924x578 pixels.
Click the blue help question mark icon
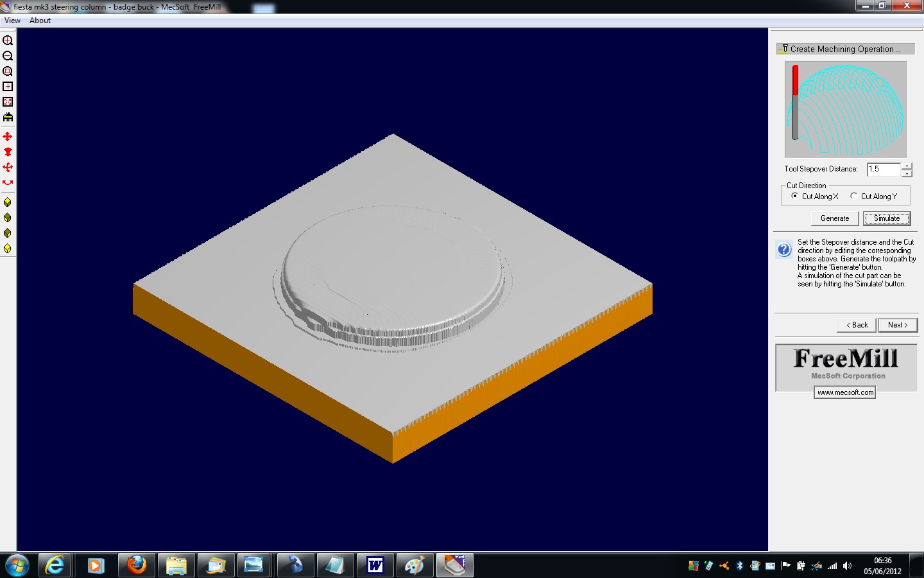tap(784, 249)
